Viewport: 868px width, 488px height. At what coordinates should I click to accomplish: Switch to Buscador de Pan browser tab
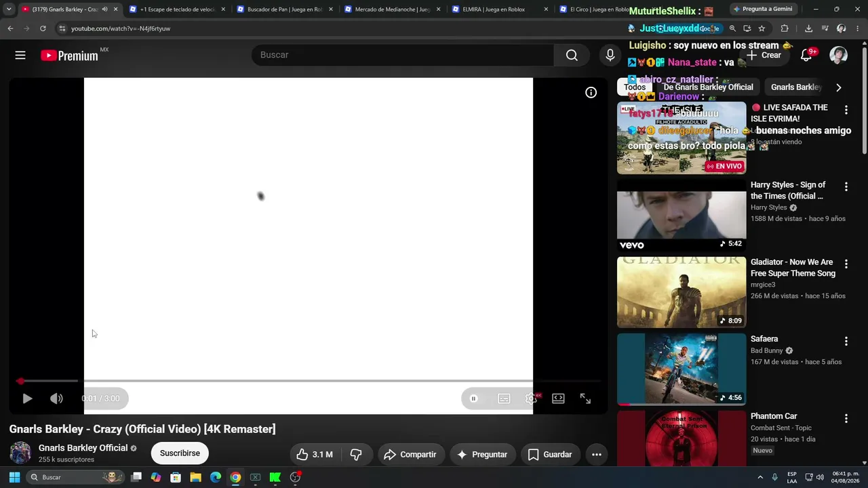click(284, 9)
